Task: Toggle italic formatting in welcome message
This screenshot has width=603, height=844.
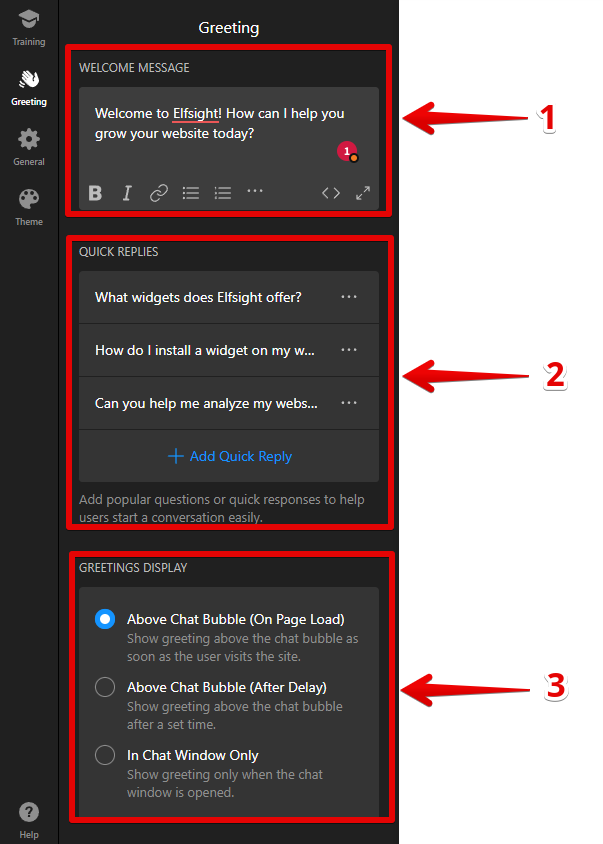Action: (x=127, y=193)
